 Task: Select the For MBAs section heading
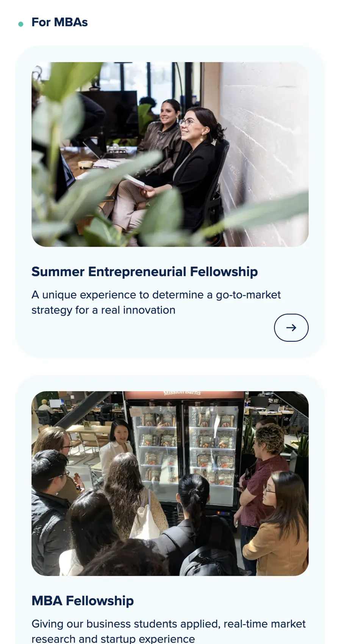(59, 22)
